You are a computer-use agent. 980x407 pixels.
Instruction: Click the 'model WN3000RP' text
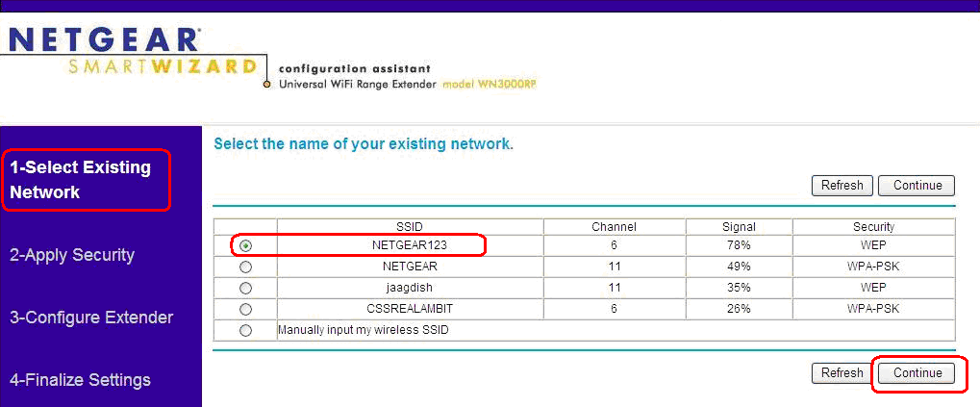(x=490, y=84)
